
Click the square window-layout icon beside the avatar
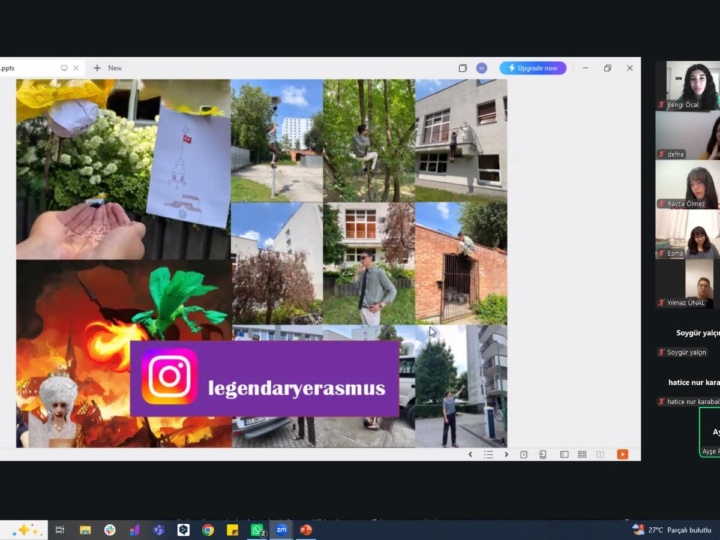(x=462, y=68)
